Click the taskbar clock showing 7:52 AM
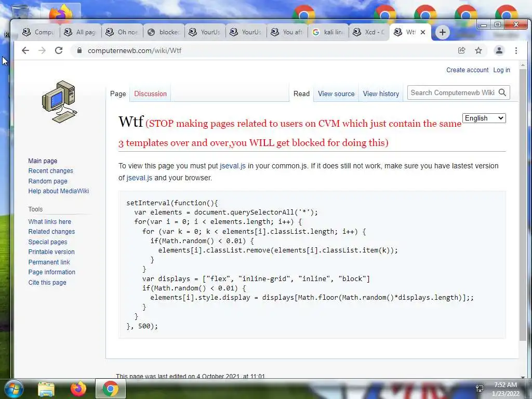 (x=506, y=389)
